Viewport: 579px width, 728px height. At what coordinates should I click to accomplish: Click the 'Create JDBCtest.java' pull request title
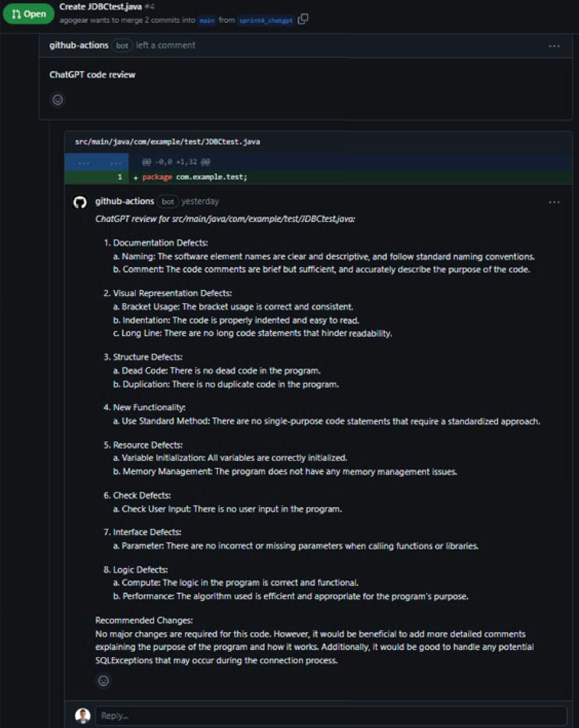click(100, 6)
